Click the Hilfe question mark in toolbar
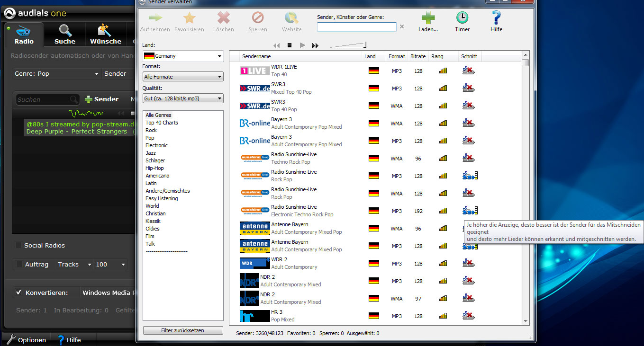The height and width of the screenshot is (346, 644). point(496,18)
